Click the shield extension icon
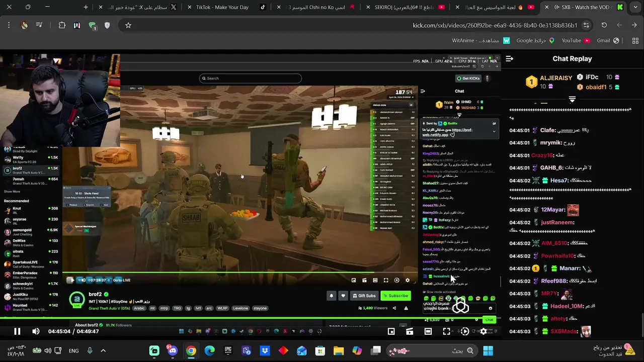 pyautogui.click(x=107, y=25)
